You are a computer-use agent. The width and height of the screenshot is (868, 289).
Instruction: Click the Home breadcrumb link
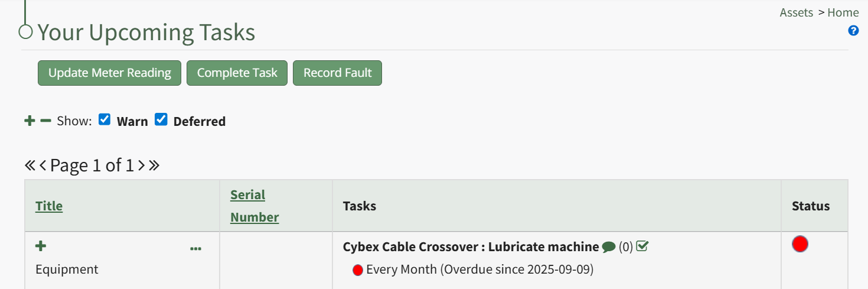pos(843,12)
